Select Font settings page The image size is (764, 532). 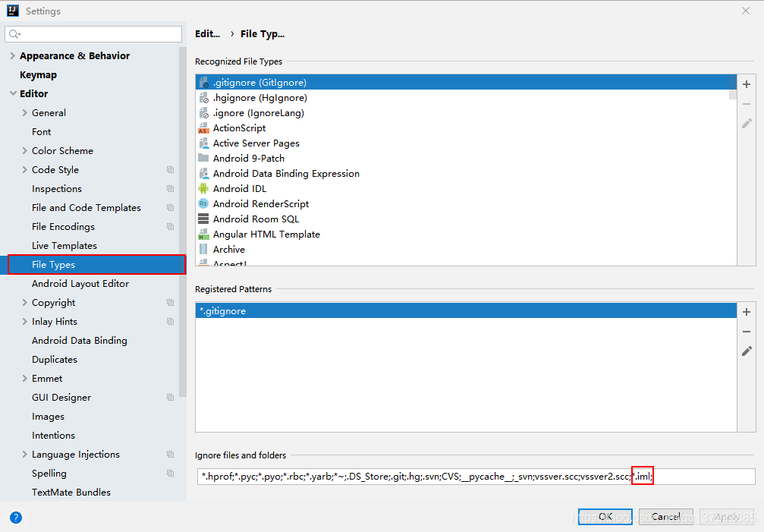click(x=42, y=131)
